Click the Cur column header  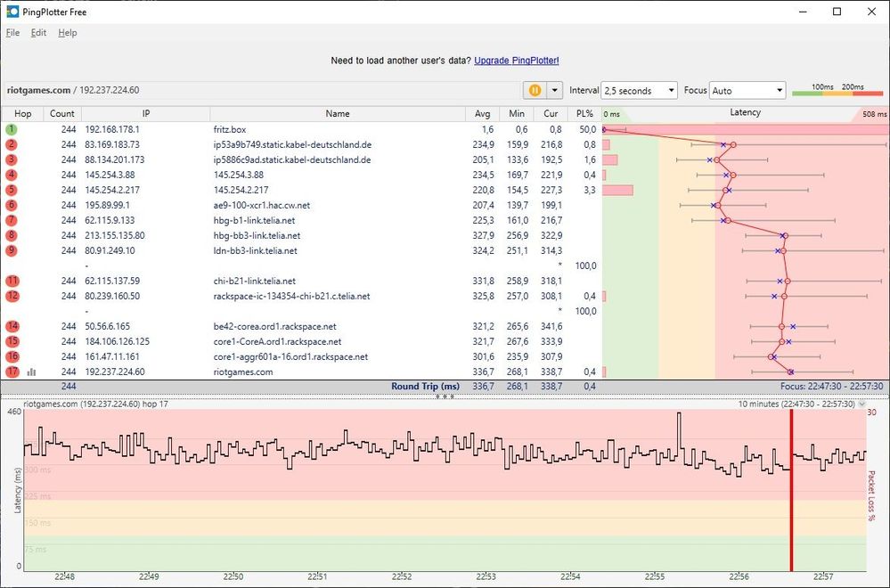[x=551, y=113]
